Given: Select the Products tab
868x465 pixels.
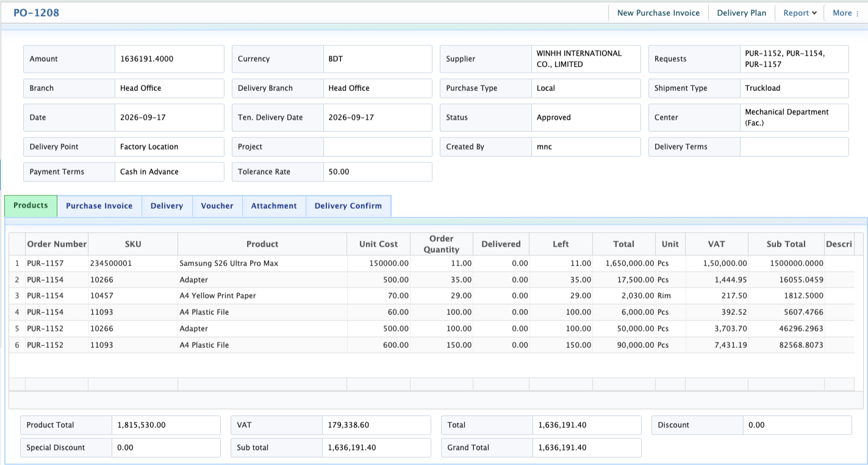Looking at the screenshot, I should (x=30, y=206).
